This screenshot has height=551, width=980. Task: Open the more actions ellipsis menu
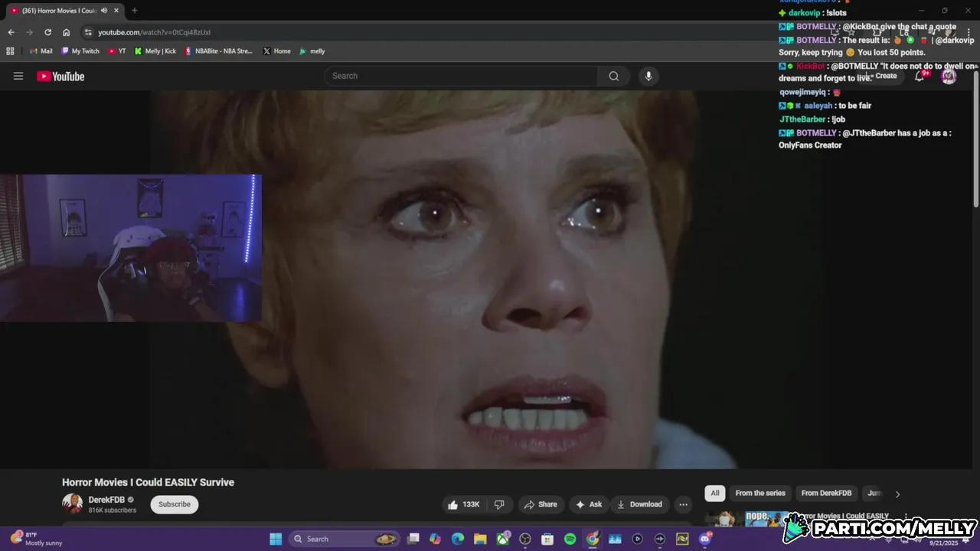pyautogui.click(x=683, y=504)
